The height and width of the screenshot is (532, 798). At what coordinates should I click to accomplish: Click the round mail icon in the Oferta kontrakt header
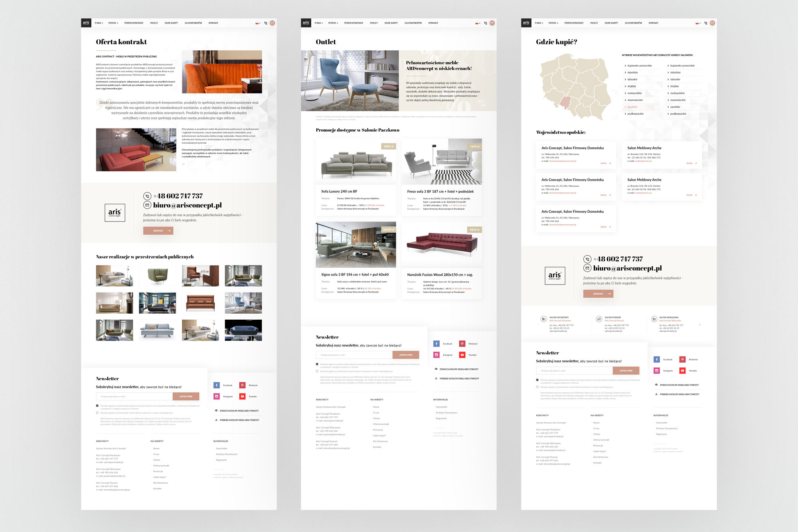pos(272,23)
